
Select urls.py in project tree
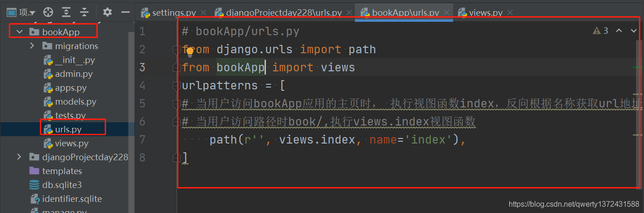[69, 129]
